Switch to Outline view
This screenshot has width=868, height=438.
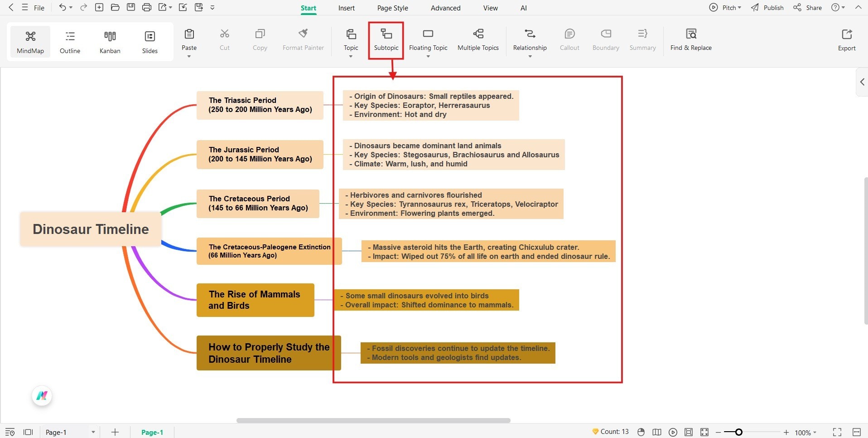point(70,41)
